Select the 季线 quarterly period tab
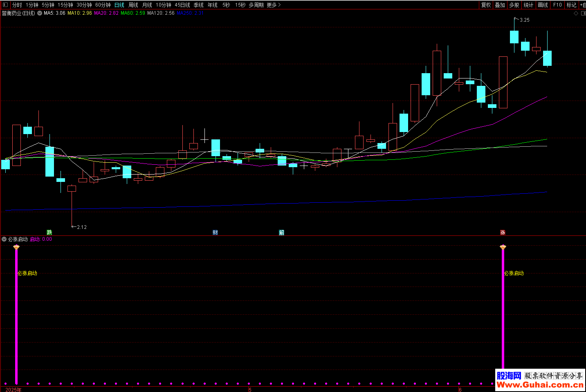586x392 pixels. pyautogui.click(x=199, y=5)
